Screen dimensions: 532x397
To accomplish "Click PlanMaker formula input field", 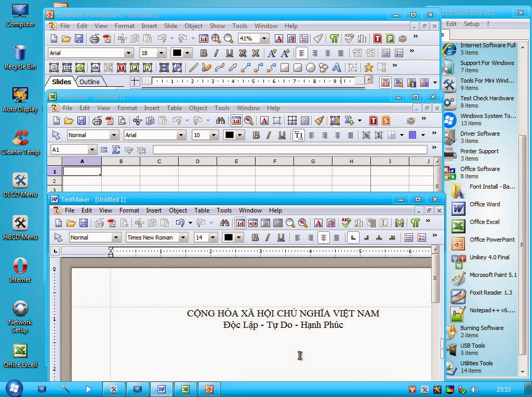I will 290,150.
